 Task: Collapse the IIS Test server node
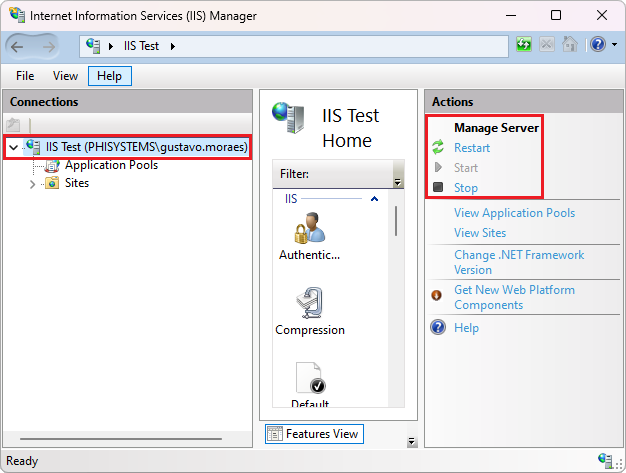pos(14,147)
